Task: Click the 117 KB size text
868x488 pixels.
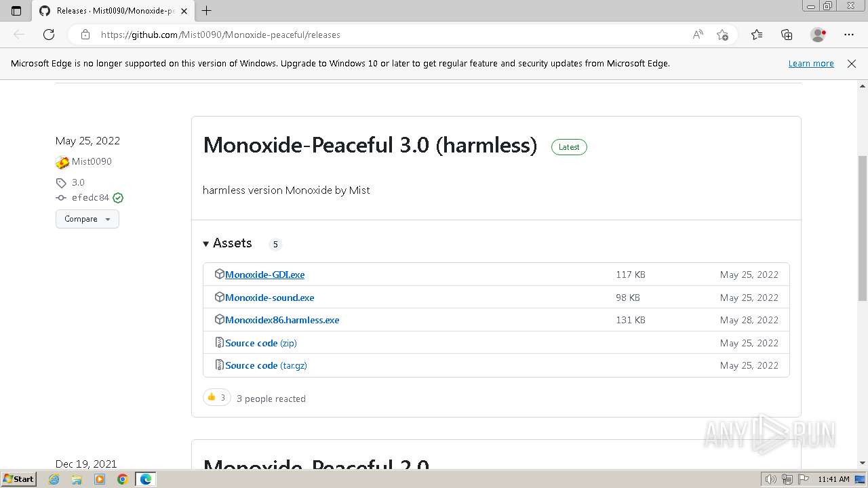Action: 631,274
